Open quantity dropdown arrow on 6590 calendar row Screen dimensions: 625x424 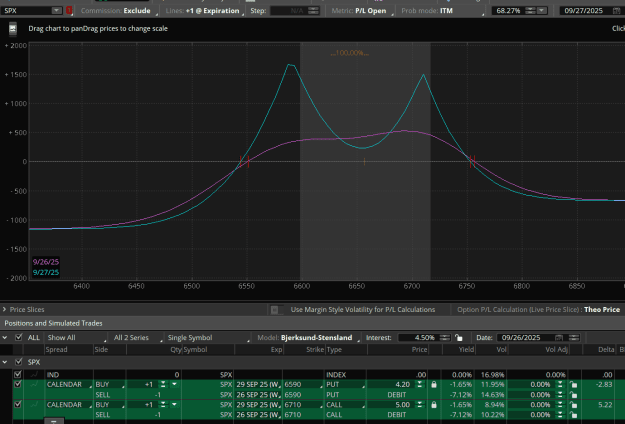(x=174, y=385)
